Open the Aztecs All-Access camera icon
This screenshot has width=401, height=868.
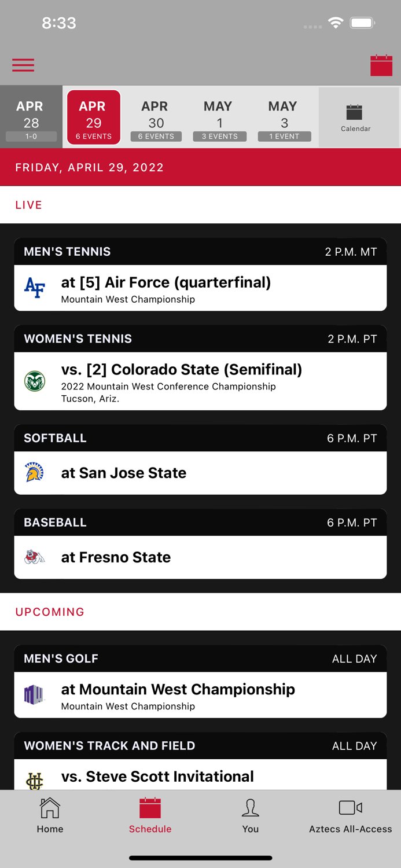click(350, 815)
